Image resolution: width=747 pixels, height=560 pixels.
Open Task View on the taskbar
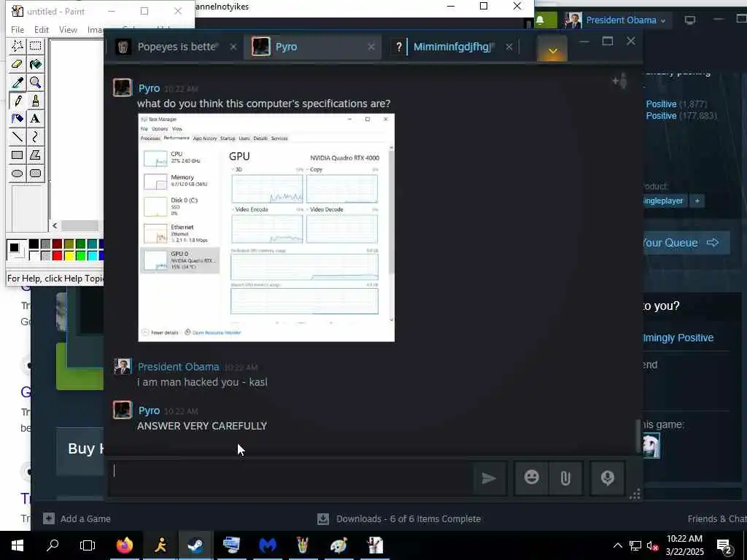click(x=88, y=545)
